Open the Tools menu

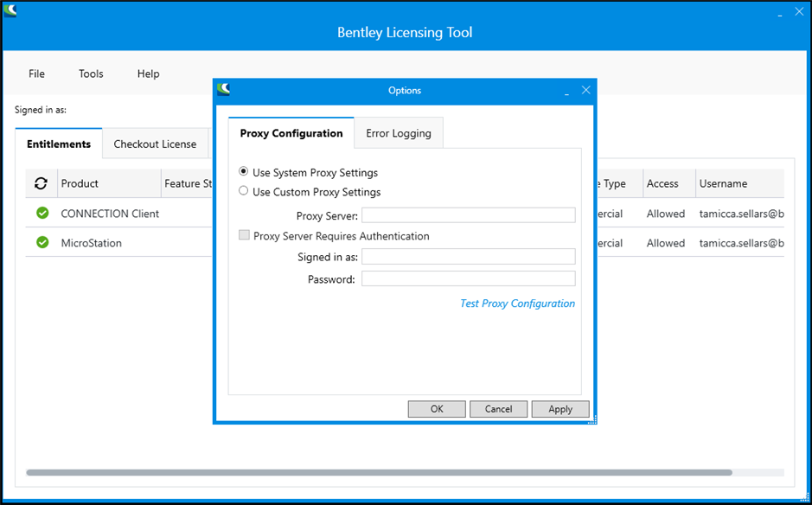point(90,74)
